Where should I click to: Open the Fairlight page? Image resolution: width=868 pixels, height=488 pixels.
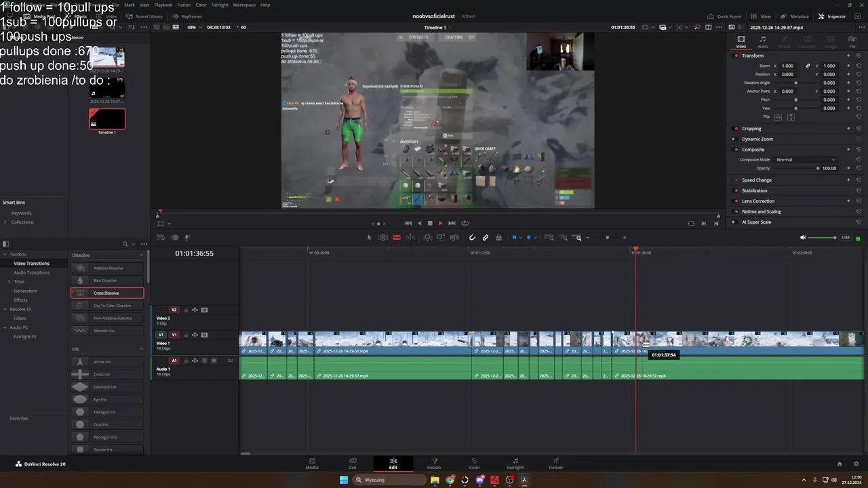click(x=515, y=464)
